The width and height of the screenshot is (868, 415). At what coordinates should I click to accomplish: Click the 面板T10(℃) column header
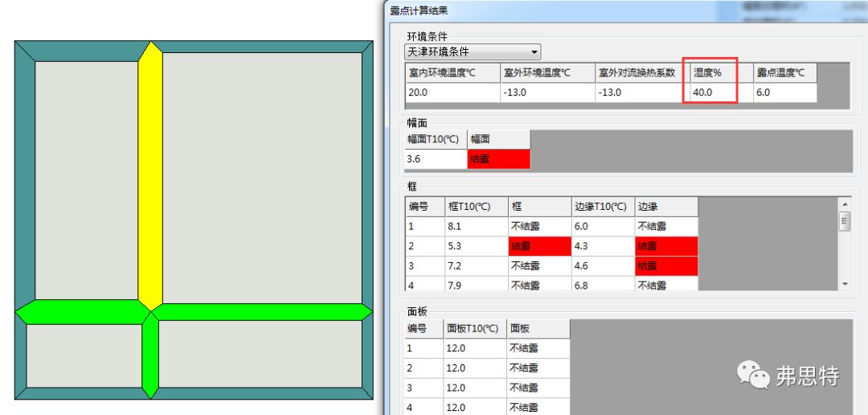[x=474, y=328]
